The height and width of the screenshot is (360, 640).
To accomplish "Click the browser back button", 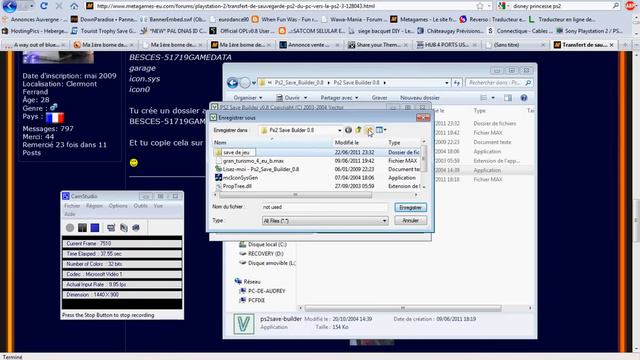I will click(x=9, y=6).
